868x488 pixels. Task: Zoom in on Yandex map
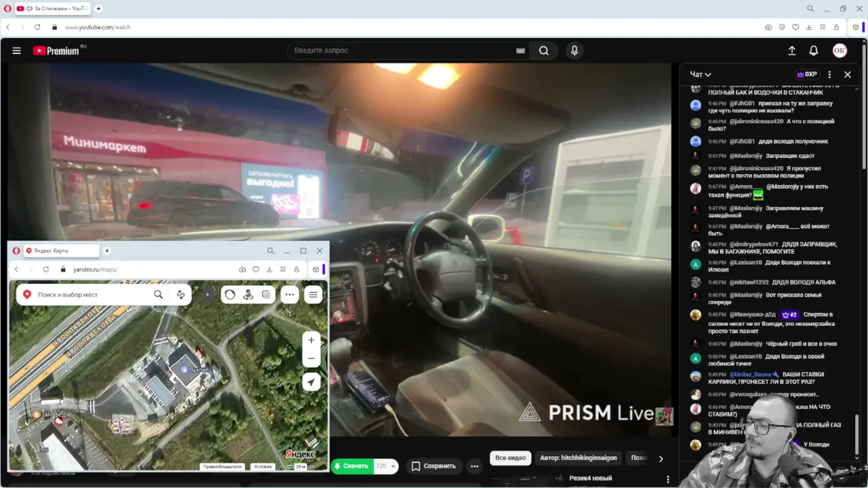click(x=311, y=340)
